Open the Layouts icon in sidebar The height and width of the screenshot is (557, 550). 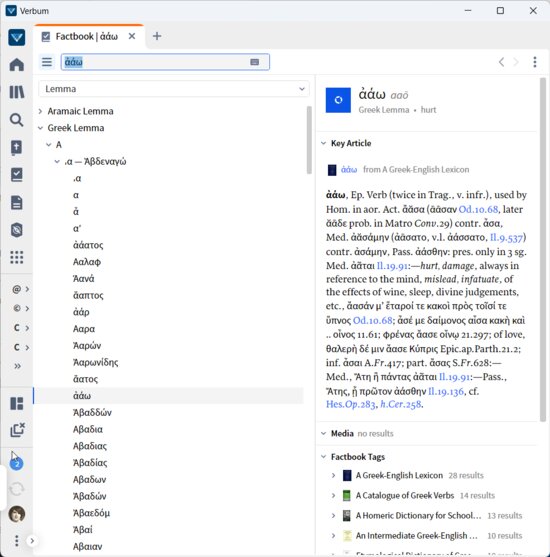point(17,403)
